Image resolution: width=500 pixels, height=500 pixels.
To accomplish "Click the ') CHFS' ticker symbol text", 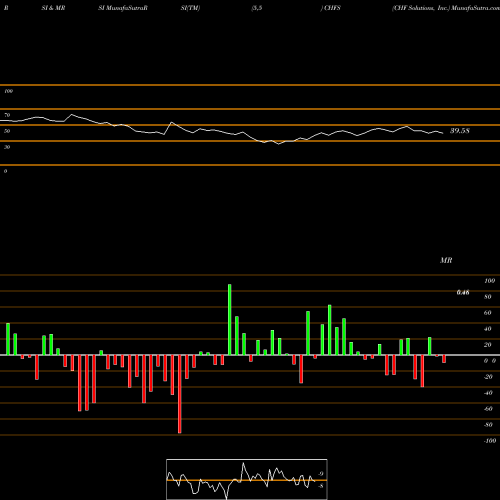I will (x=331, y=8).
